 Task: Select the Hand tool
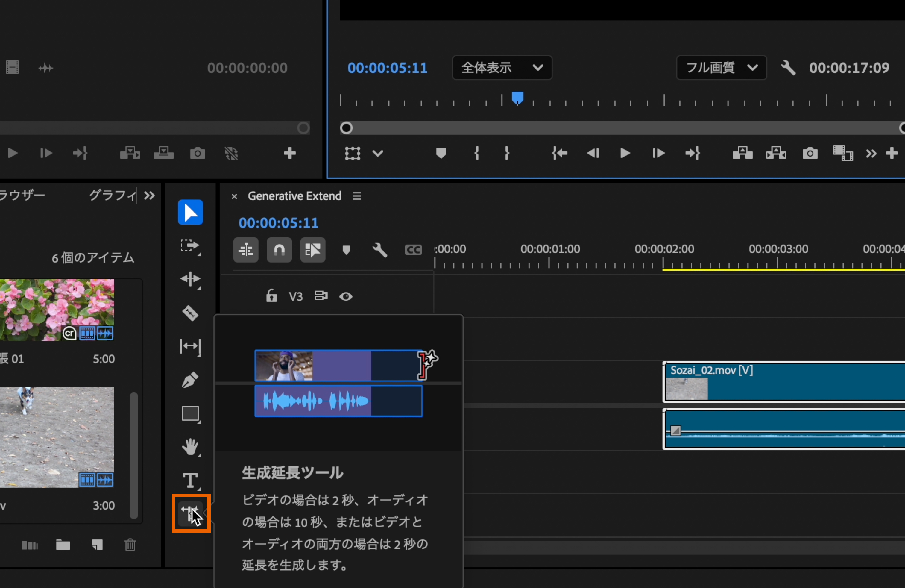pyautogui.click(x=190, y=447)
